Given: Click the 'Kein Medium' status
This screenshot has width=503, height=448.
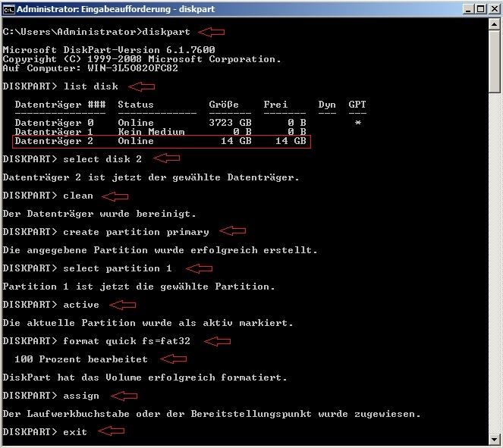Looking at the screenshot, I should pos(151,132).
